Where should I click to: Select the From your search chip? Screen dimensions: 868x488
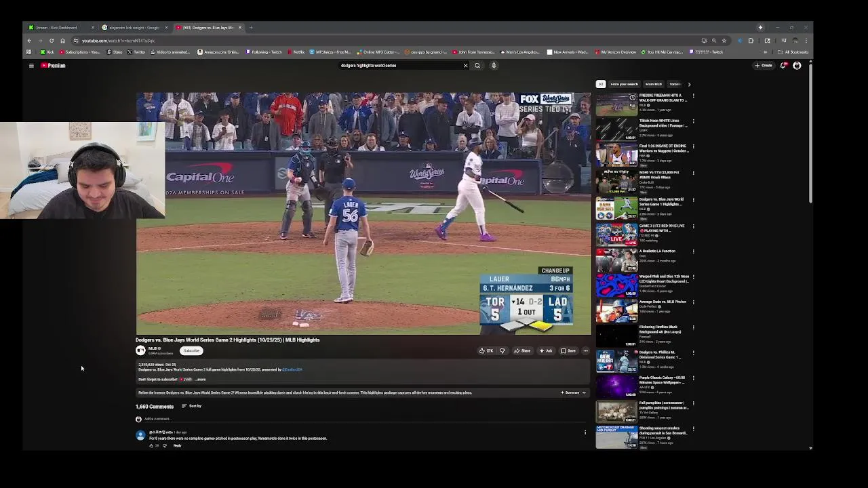(624, 84)
